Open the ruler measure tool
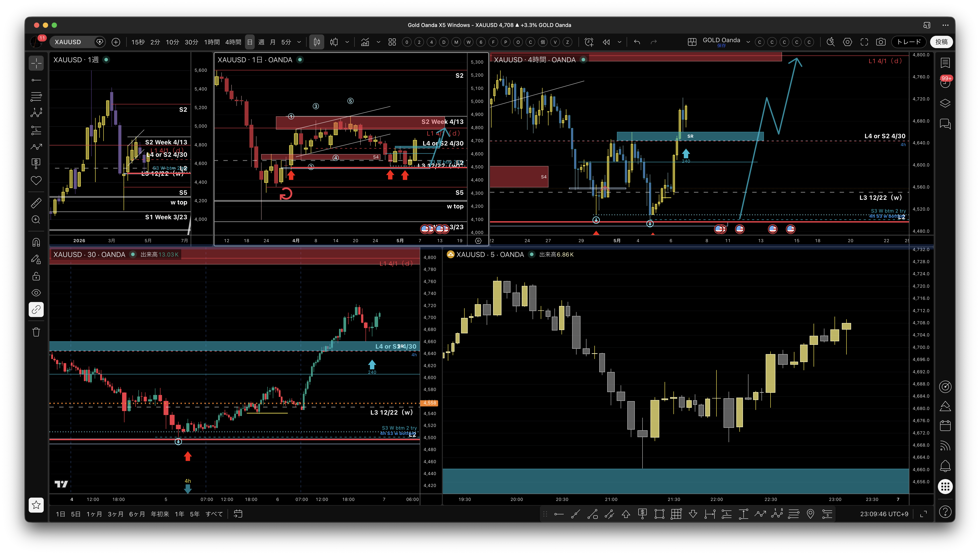This screenshot has width=980, height=555. (x=36, y=203)
